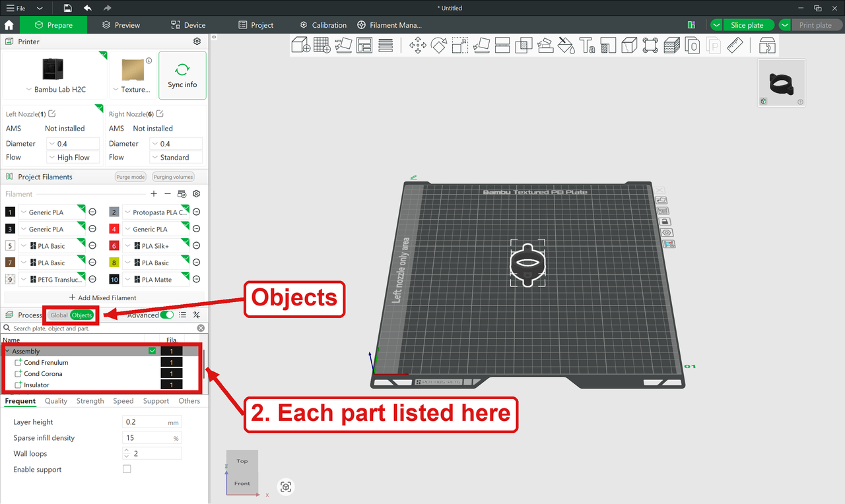Click filament 8 yellow-green color swatch
Viewport: 845px width, 504px height.
[x=114, y=263]
